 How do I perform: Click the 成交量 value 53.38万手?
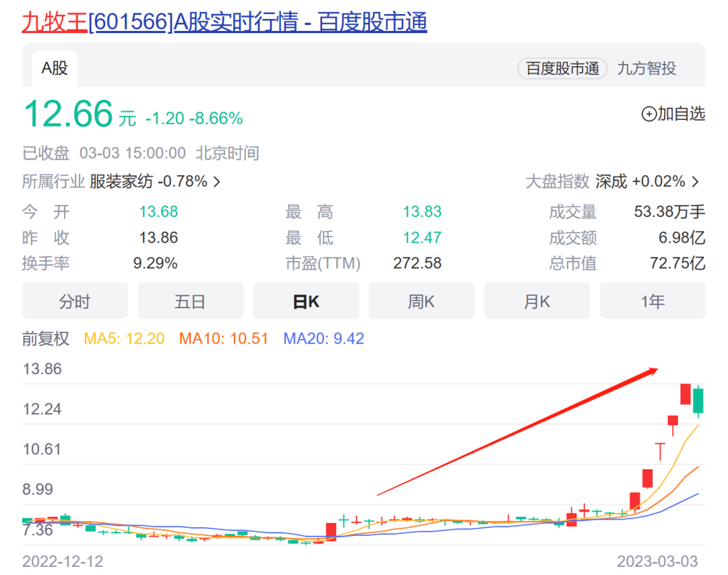click(x=669, y=212)
